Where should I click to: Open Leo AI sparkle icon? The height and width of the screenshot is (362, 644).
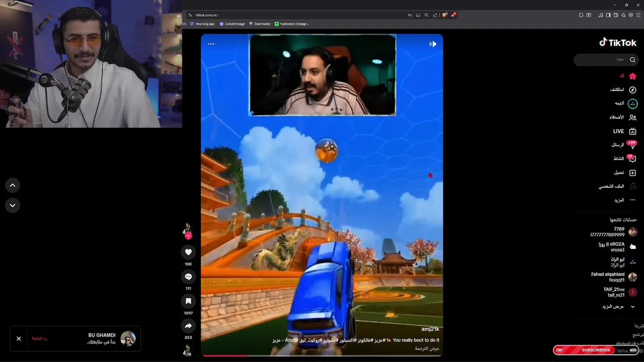tap(623, 15)
